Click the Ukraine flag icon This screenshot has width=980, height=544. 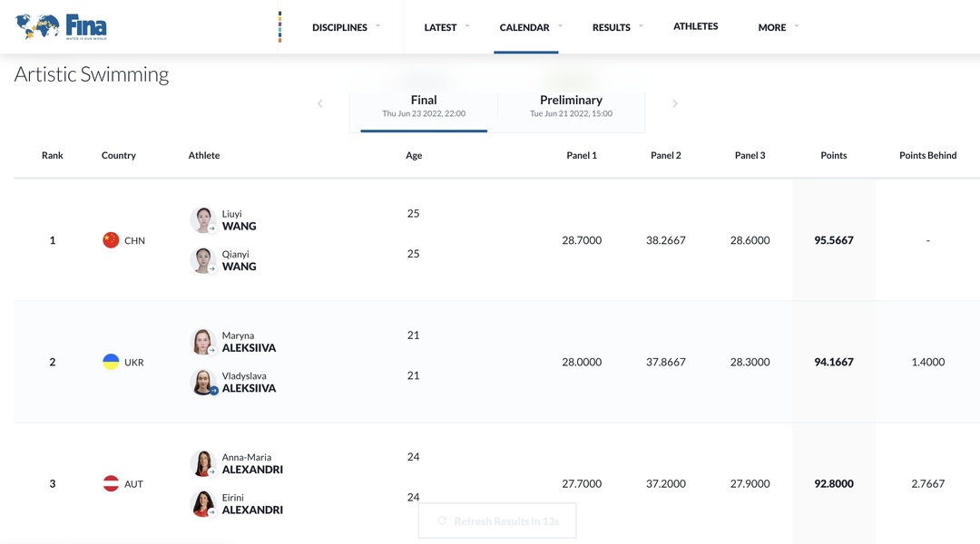click(111, 362)
